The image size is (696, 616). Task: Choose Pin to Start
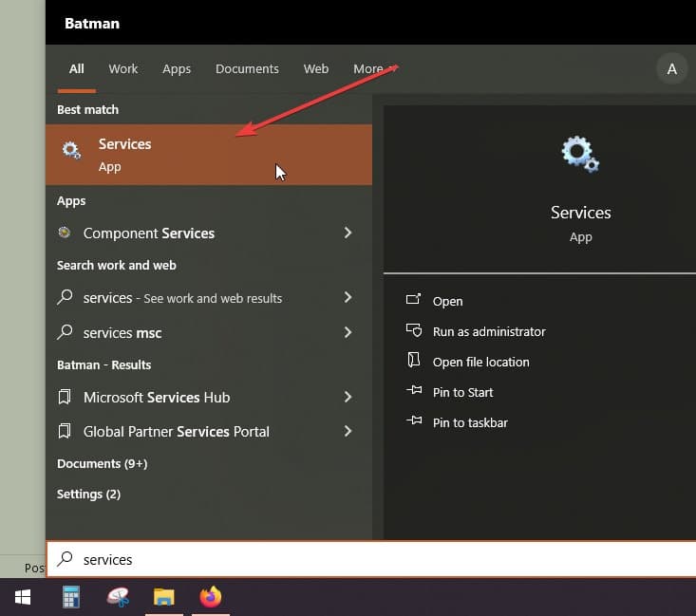(x=462, y=392)
